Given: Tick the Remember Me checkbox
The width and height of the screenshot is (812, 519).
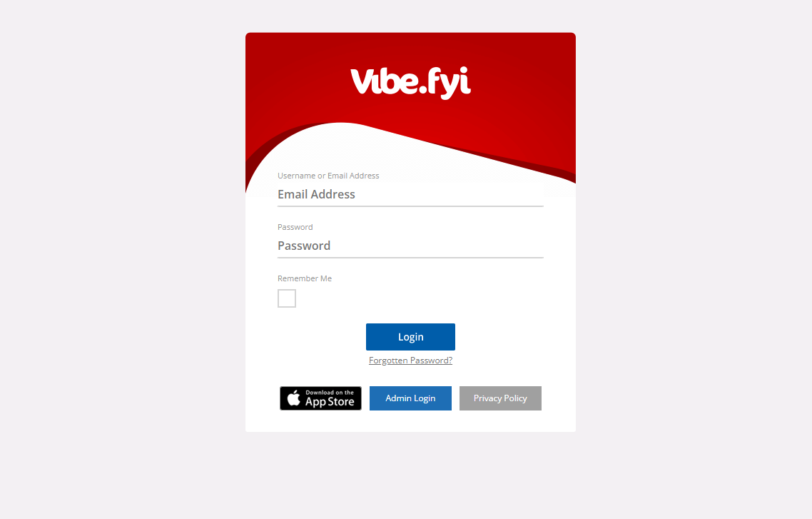Looking at the screenshot, I should [286, 298].
